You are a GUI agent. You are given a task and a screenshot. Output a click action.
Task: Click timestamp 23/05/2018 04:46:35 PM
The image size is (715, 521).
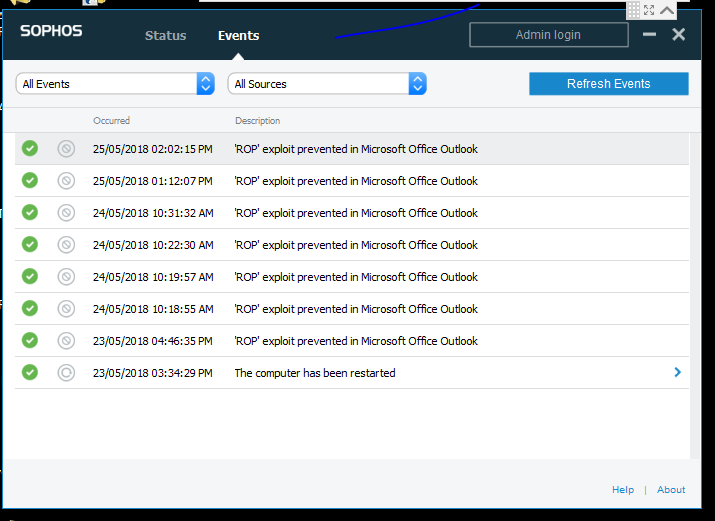(x=153, y=341)
